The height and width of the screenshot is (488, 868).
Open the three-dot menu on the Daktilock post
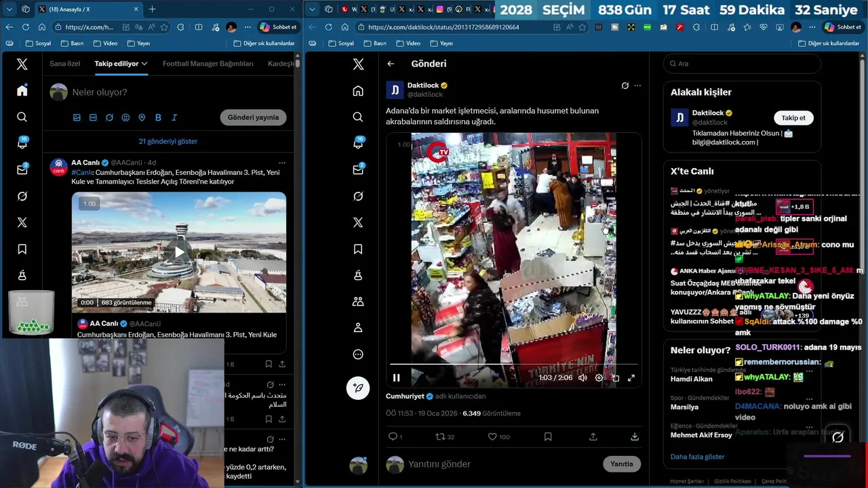pos(637,85)
